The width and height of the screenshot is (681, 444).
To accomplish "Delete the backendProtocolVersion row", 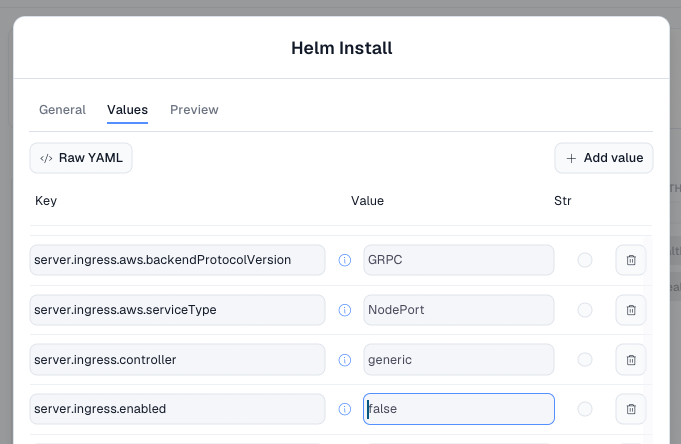I will pos(631,260).
